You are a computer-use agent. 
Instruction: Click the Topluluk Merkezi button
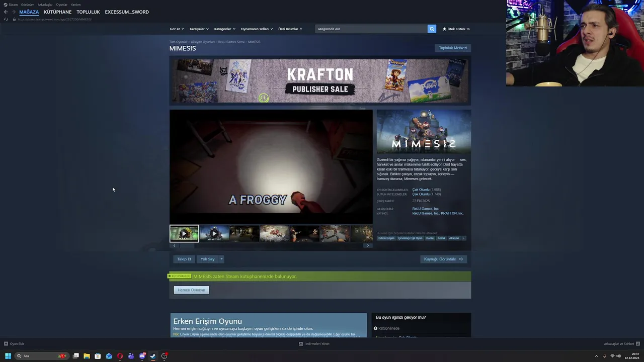(453, 48)
